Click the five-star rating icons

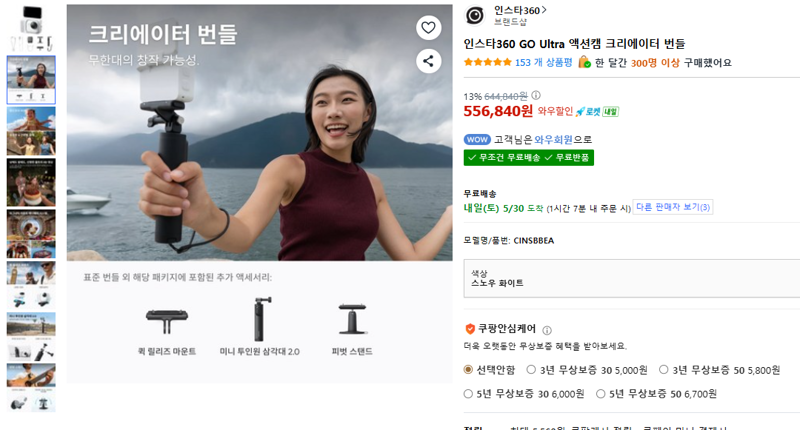[487, 62]
